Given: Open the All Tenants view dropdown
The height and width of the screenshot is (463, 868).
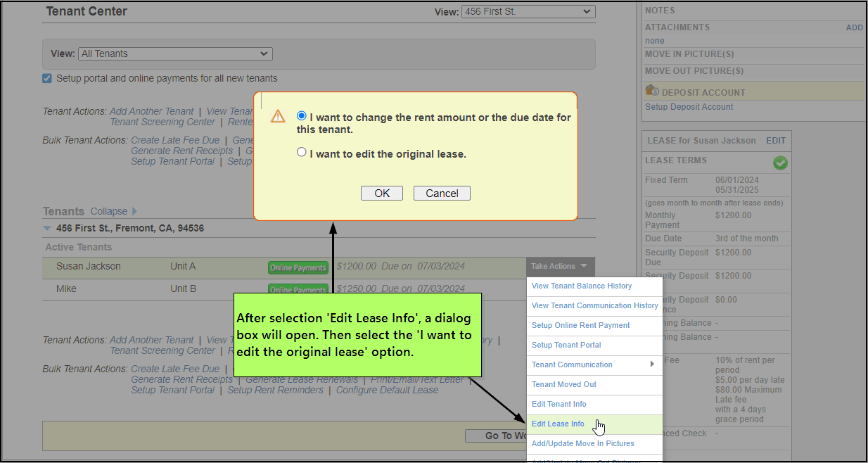Looking at the screenshot, I should pyautogui.click(x=176, y=53).
